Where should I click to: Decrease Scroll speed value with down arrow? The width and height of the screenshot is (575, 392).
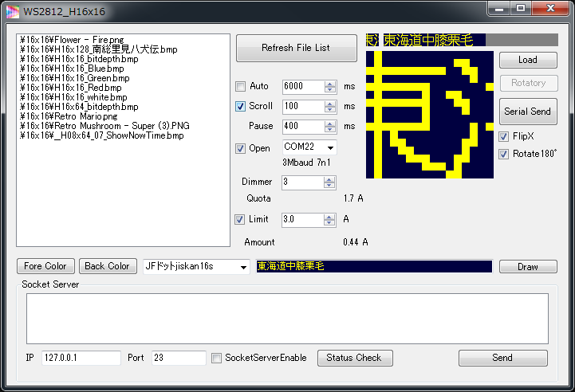click(329, 109)
